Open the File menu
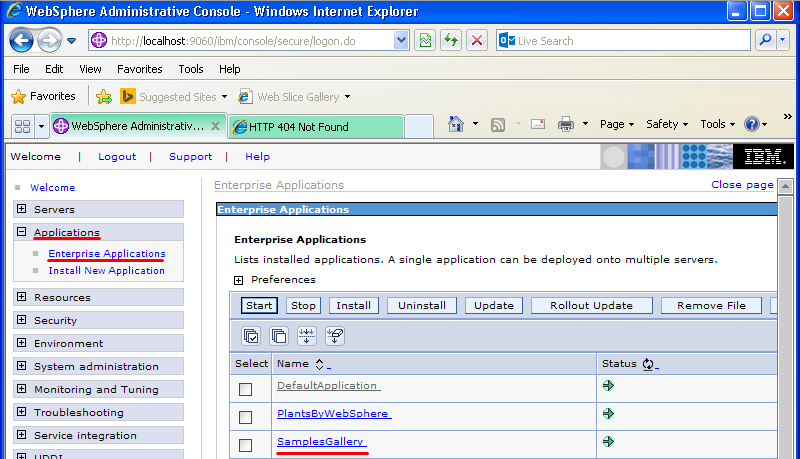 (x=21, y=69)
